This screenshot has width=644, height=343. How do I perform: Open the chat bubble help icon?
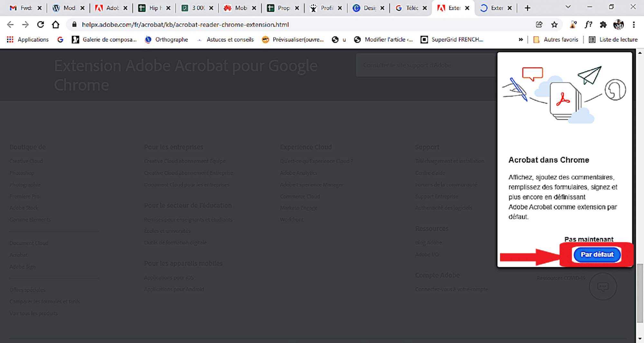coord(603,286)
